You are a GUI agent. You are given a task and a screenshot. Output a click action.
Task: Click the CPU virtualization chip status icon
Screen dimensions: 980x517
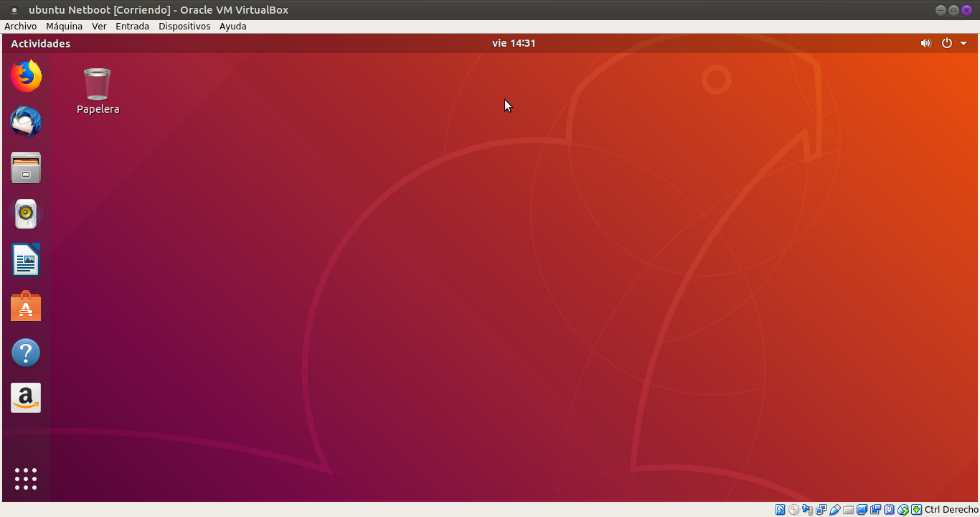pyautogui.click(x=889, y=510)
